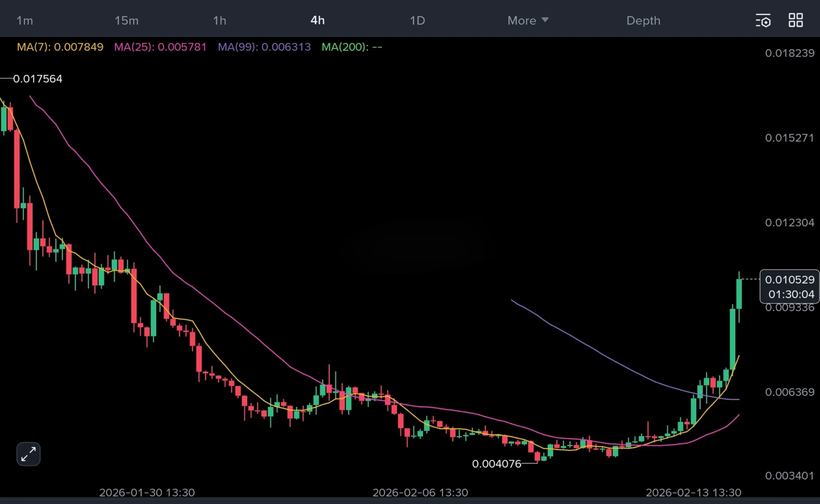Screen dimensions: 820x504
Task: Expand the More timeframes dropdown
Action: [x=528, y=21]
